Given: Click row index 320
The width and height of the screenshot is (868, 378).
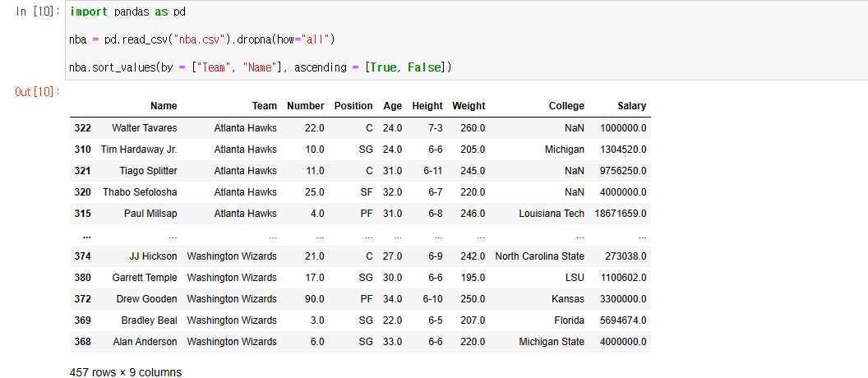Looking at the screenshot, I should click(82, 192).
